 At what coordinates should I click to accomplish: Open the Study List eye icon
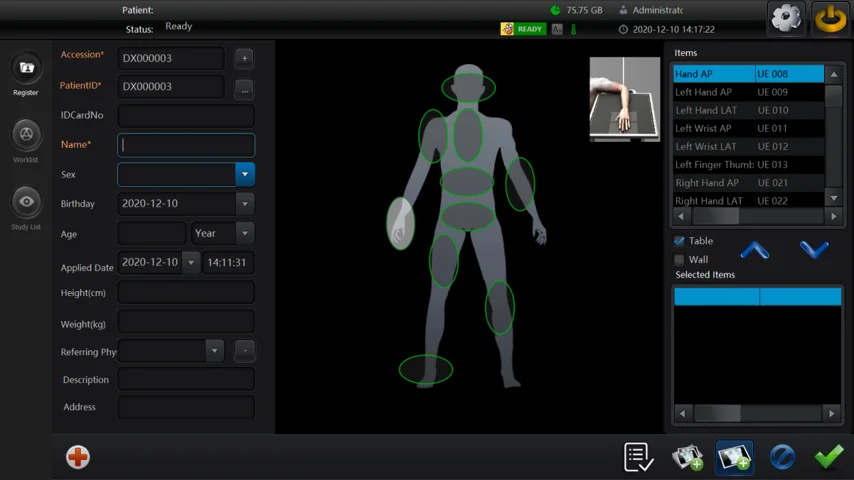26,202
